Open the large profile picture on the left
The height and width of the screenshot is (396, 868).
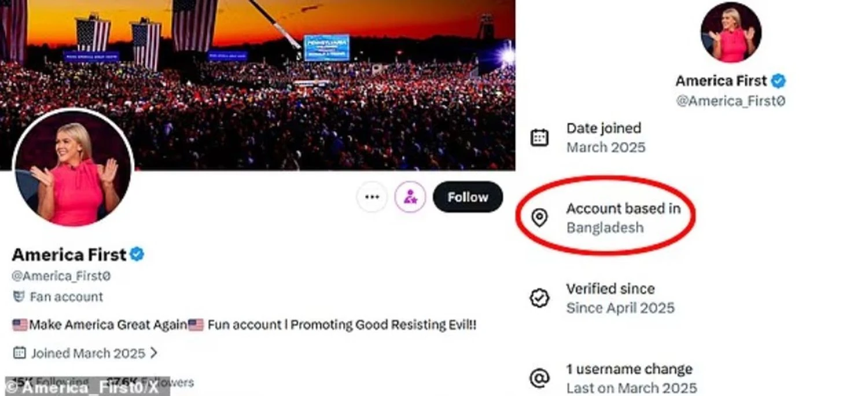[73, 168]
